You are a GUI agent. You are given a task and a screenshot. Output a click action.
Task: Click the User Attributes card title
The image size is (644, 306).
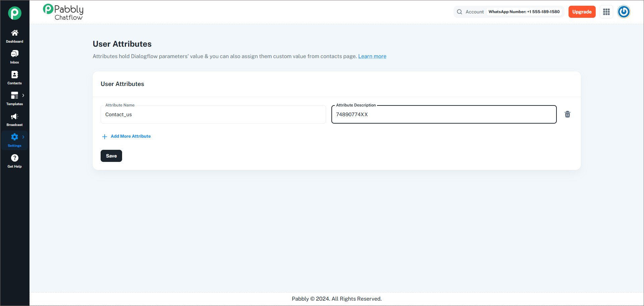pos(122,84)
